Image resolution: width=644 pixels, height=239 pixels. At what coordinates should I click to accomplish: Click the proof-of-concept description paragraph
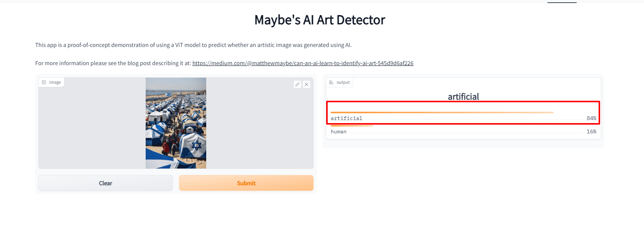(193, 45)
